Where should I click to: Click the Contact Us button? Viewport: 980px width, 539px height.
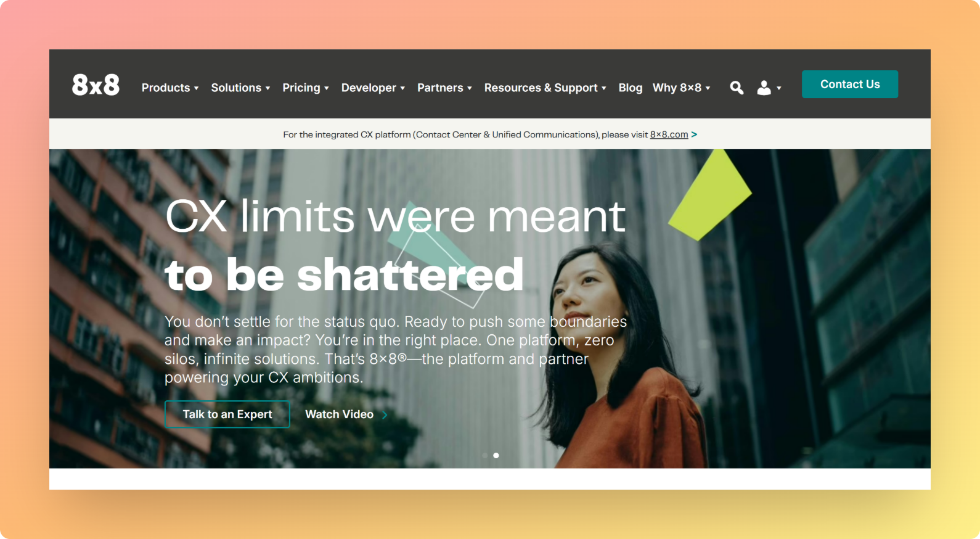(850, 84)
